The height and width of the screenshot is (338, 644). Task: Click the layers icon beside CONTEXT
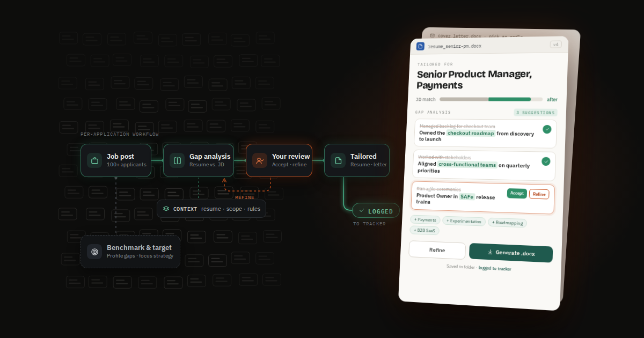[166, 209]
